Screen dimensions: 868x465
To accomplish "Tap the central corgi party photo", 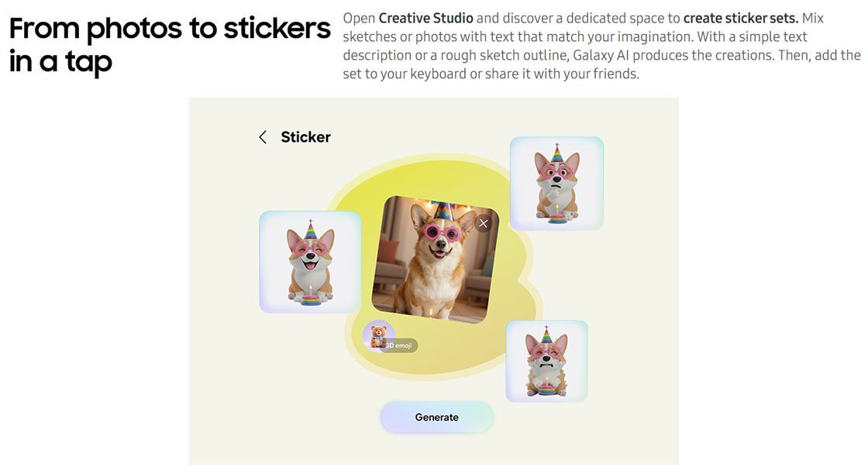I will pos(435,259).
